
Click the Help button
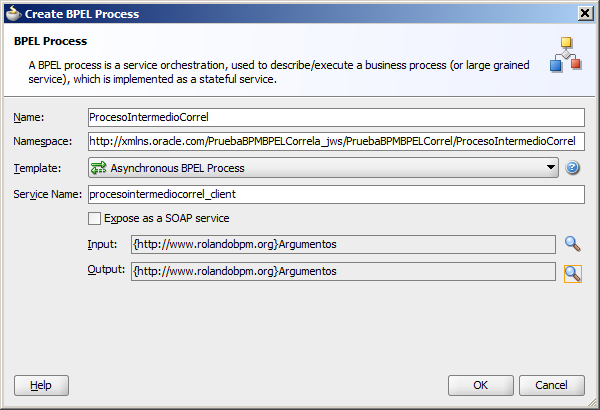[41, 385]
